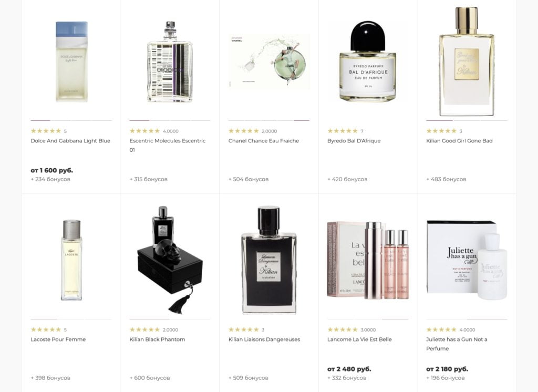Open the Kilian Good Girl Gone Bad image
This screenshot has height=392, width=538.
467,61
